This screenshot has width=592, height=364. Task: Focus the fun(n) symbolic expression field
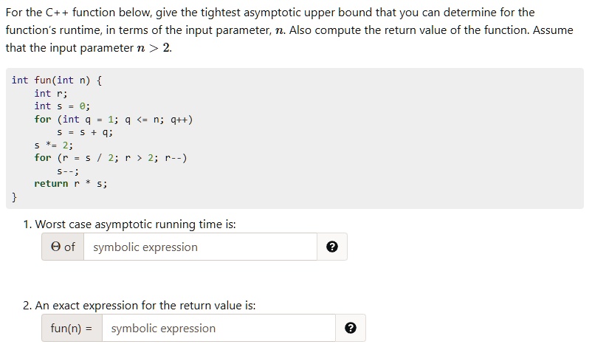click(x=218, y=328)
